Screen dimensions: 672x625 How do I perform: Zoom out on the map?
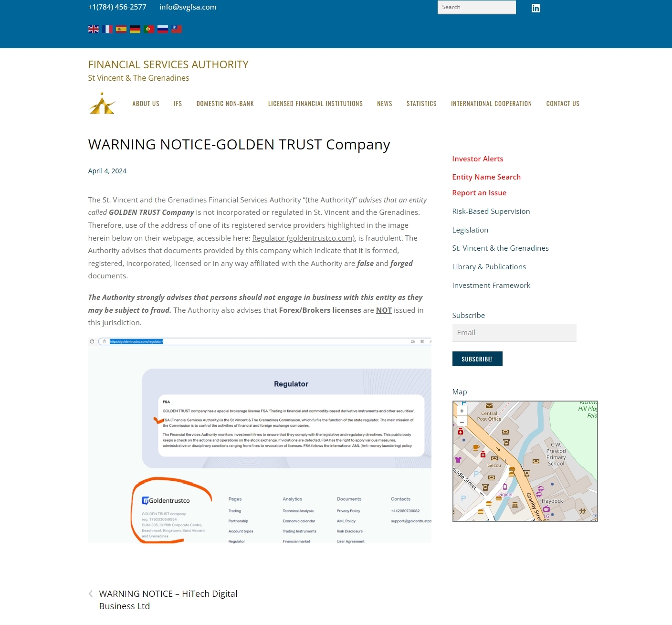point(462,422)
